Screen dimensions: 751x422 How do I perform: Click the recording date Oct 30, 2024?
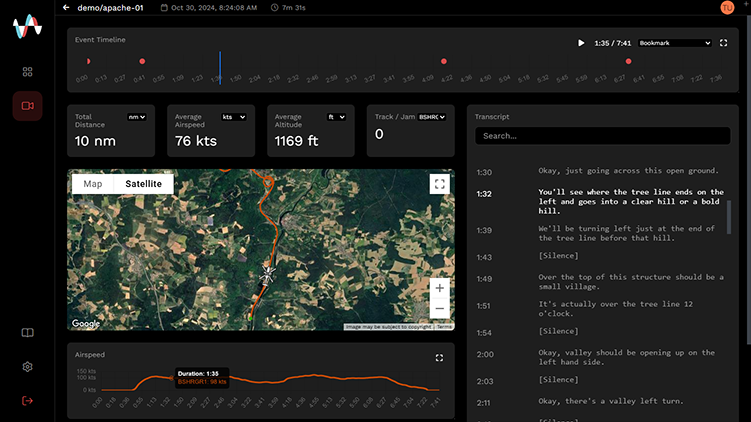click(214, 8)
